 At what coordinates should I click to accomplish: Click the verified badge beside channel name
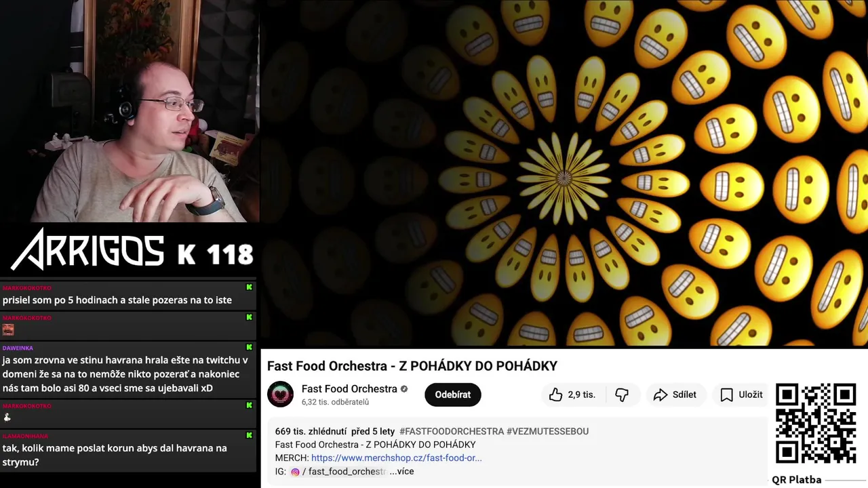[404, 389]
